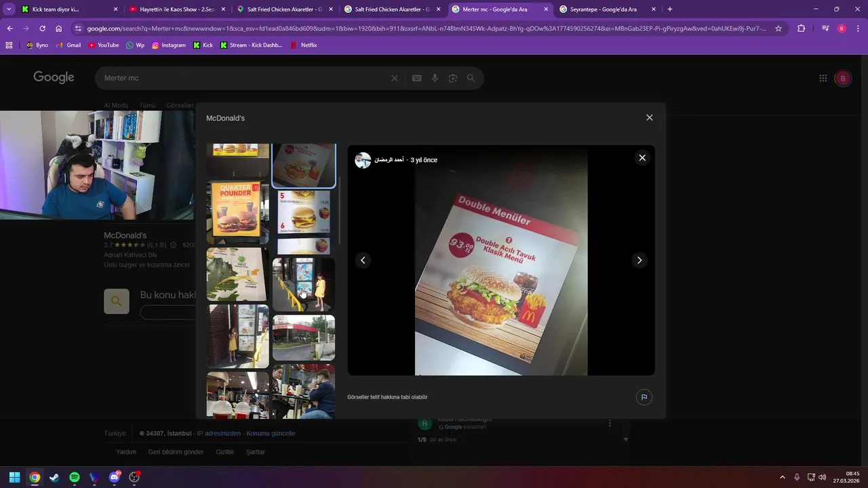The width and height of the screenshot is (868, 488).
Task: Click the Merter mc search input field
Action: tap(244, 78)
